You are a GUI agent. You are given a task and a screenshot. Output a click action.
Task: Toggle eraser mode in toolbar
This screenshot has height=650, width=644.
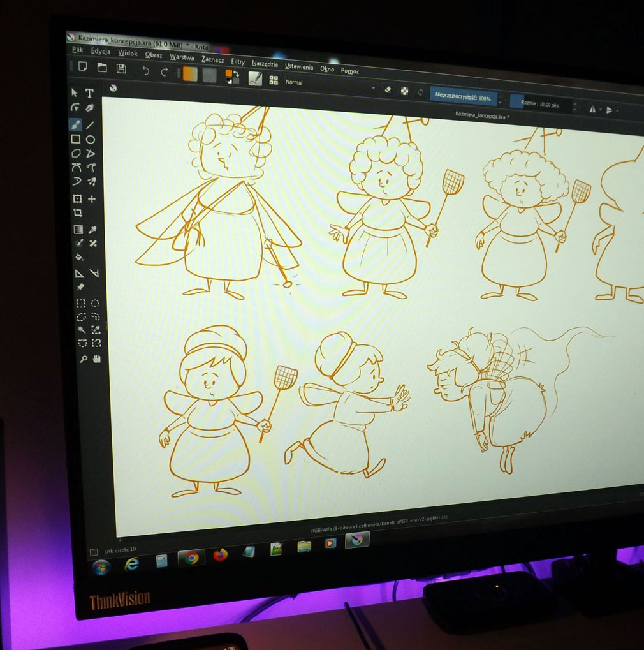[387, 90]
